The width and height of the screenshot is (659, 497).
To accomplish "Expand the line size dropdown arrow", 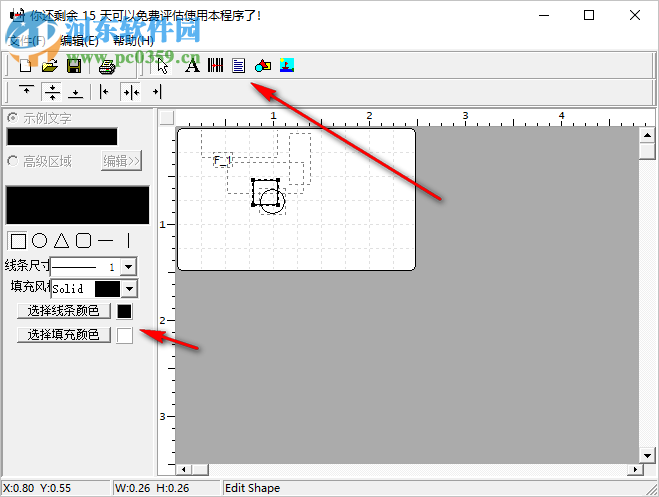I will (128, 267).
